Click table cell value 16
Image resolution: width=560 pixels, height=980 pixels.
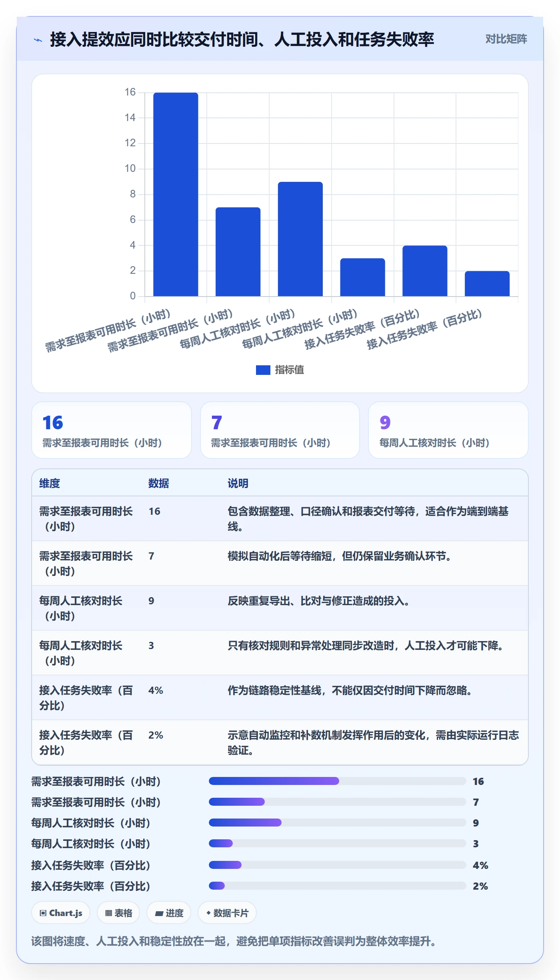point(154,511)
